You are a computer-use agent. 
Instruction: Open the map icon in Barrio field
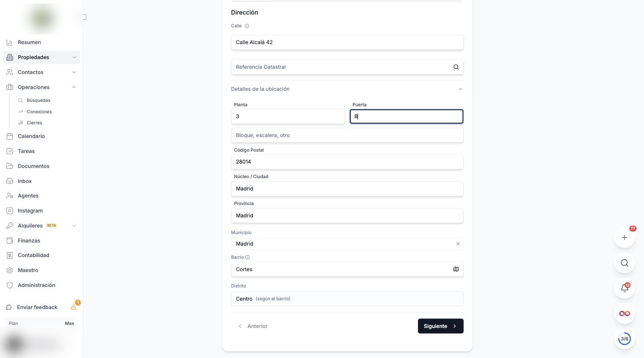(x=456, y=269)
